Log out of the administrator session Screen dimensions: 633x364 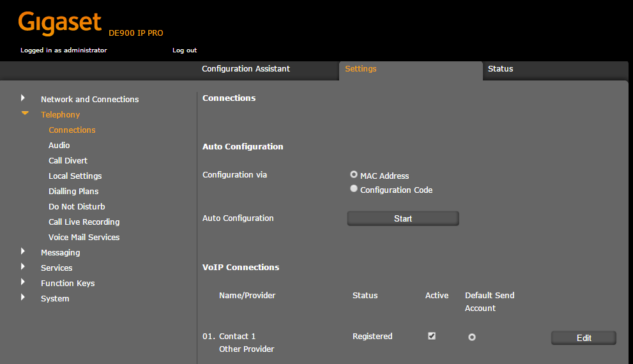tap(185, 50)
